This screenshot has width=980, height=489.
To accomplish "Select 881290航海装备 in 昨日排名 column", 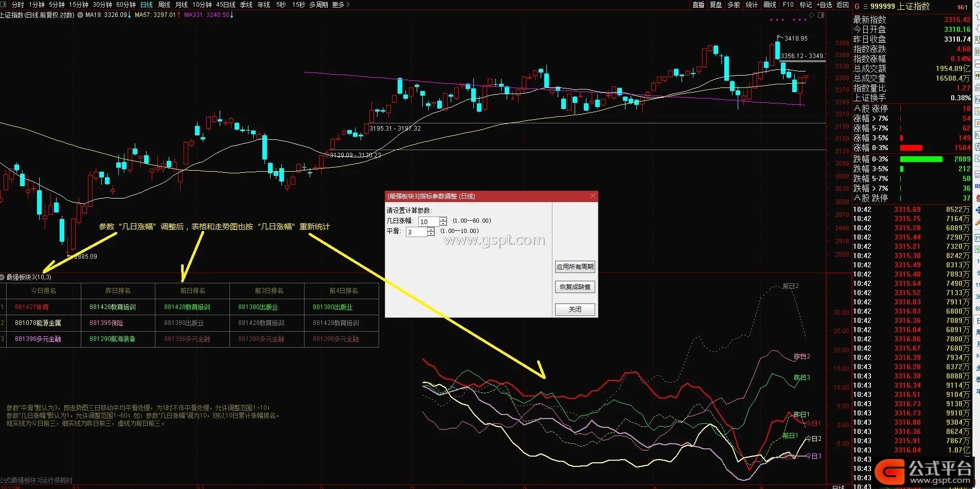I will (x=113, y=339).
